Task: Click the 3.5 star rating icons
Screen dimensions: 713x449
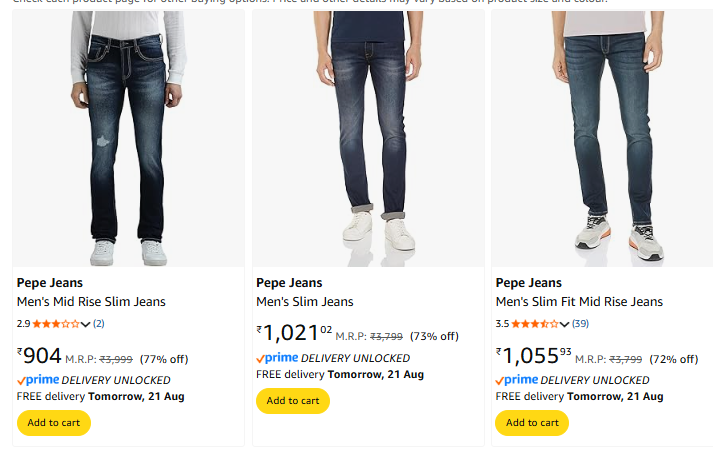Action: [535, 324]
